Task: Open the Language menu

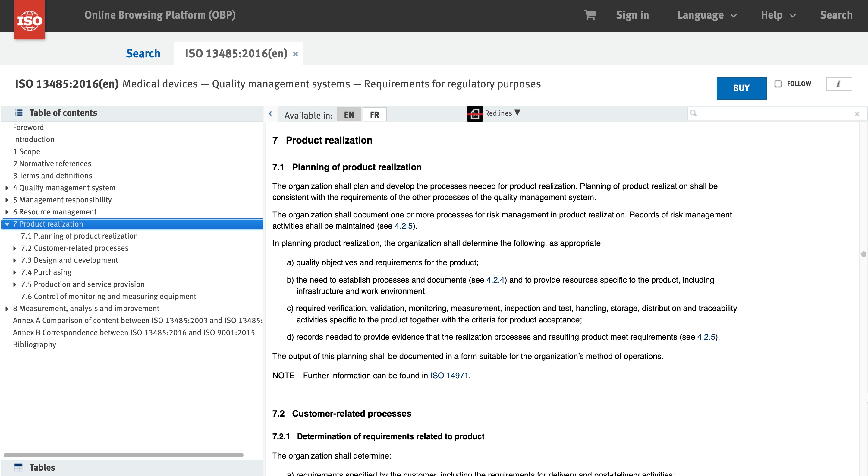Action: pos(707,15)
